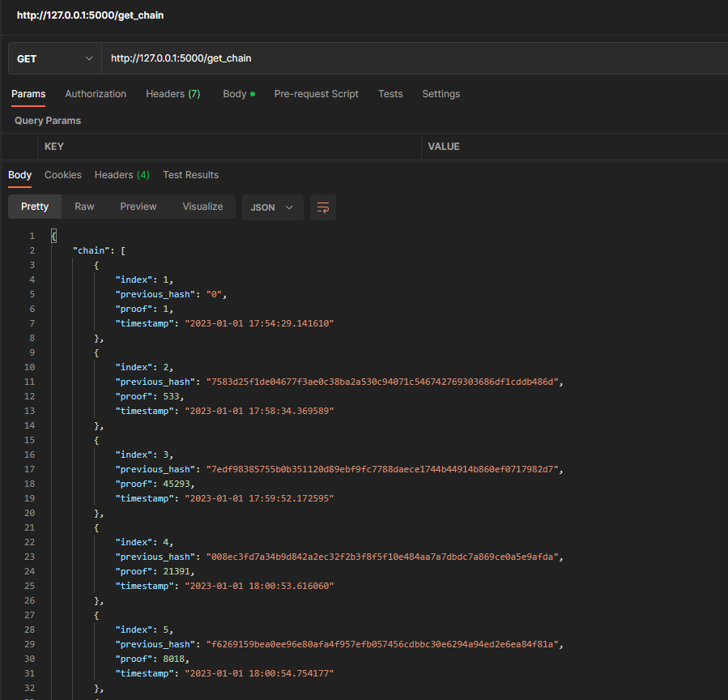View the response Headers (4) tab
728x700 pixels.
pos(121,174)
